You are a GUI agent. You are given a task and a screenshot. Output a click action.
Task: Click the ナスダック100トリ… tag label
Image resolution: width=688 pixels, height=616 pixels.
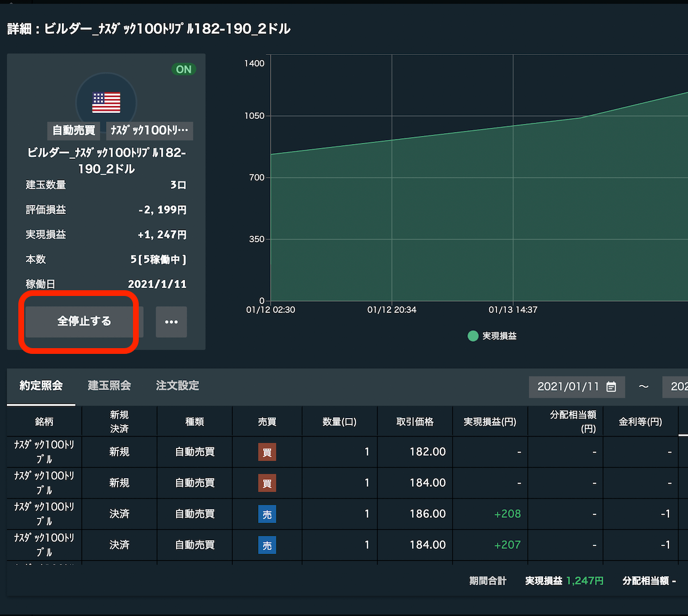click(x=150, y=131)
